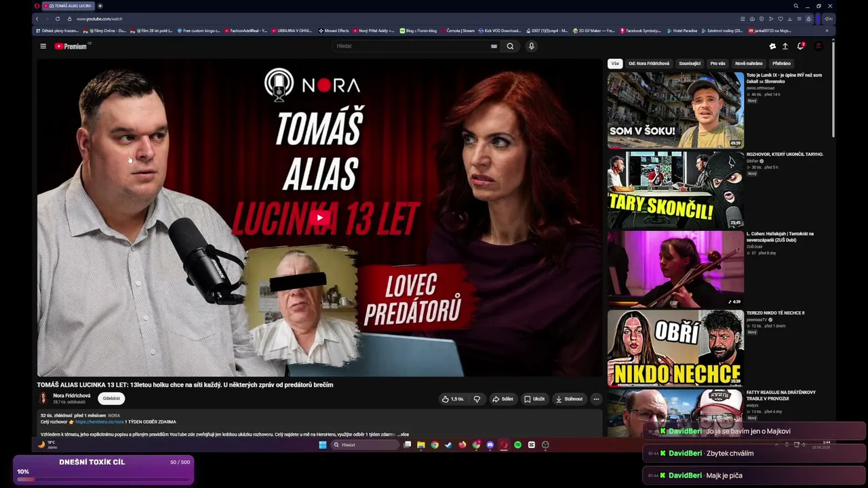Share the video via Sdílet
Image resolution: width=868 pixels, height=488 pixels.
[x=502, y=399]
